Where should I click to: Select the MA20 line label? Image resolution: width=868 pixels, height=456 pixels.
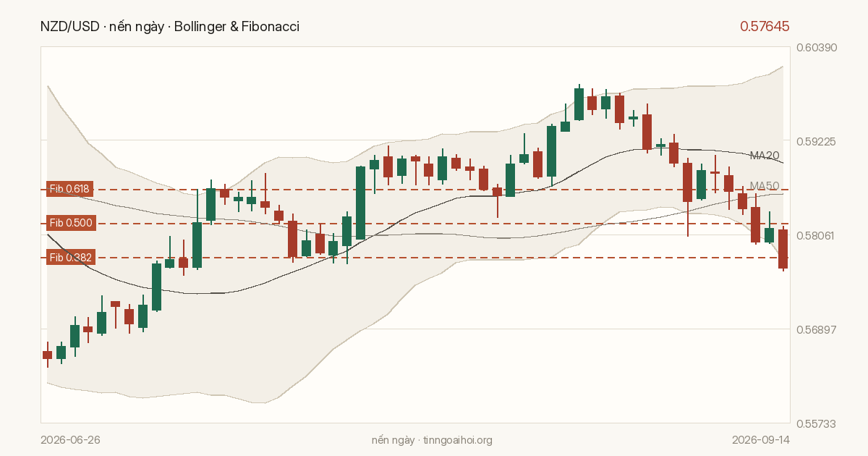[x=765, y=155]
